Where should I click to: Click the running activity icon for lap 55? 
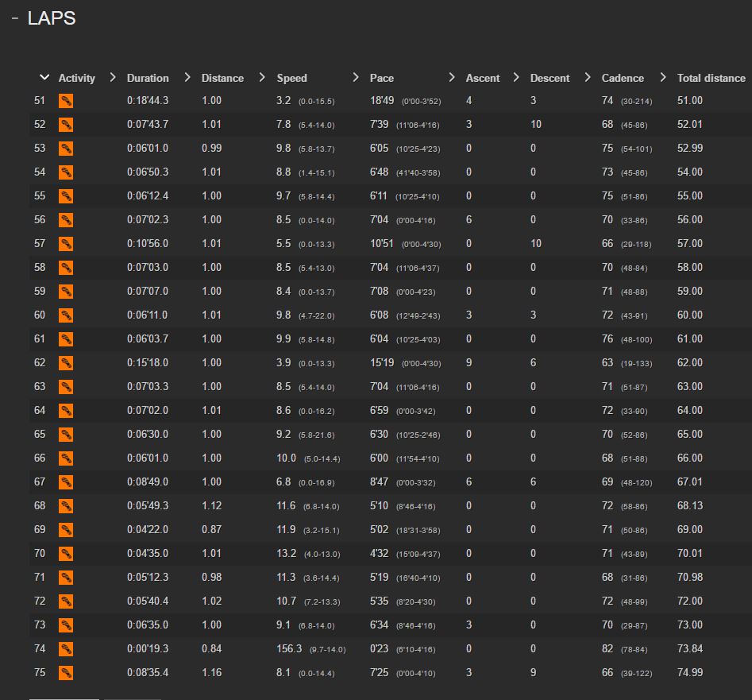click(x=66, y=196)
